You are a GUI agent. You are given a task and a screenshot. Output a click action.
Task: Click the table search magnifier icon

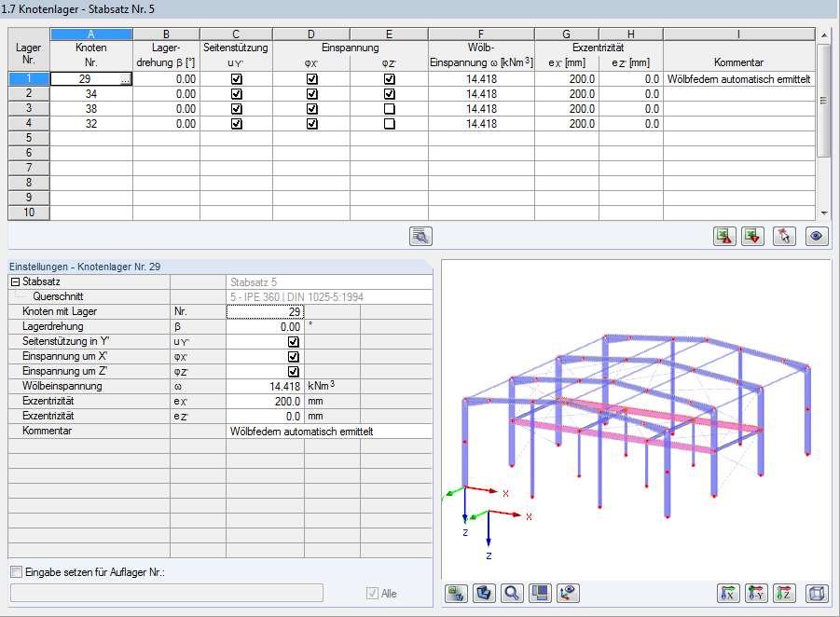420,236
